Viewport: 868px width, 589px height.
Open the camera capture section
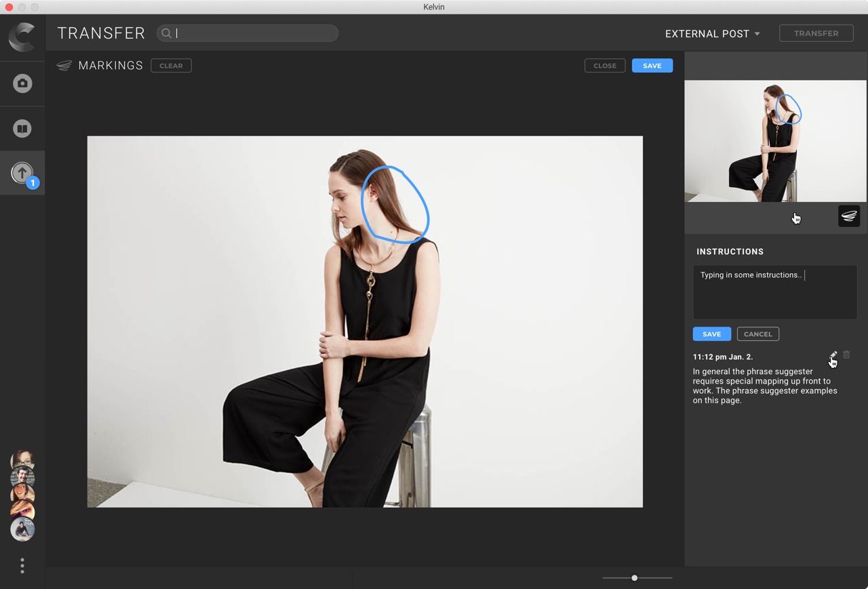pos(22,83)
